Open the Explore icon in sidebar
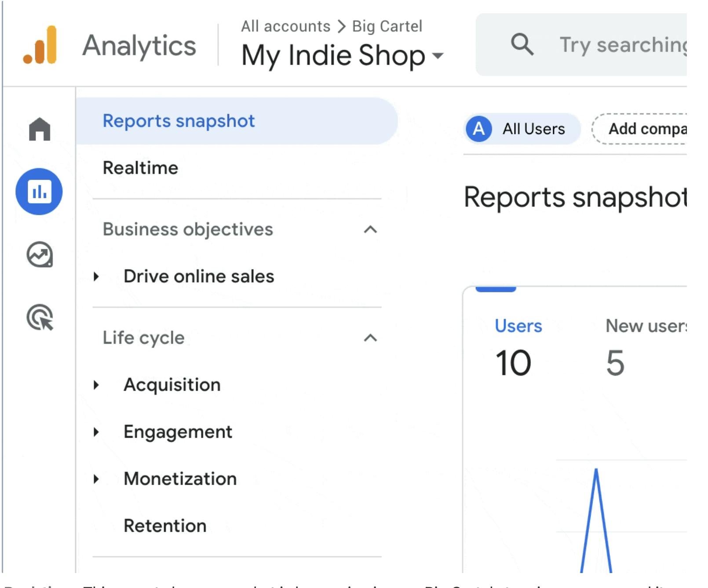 [40, 254]
